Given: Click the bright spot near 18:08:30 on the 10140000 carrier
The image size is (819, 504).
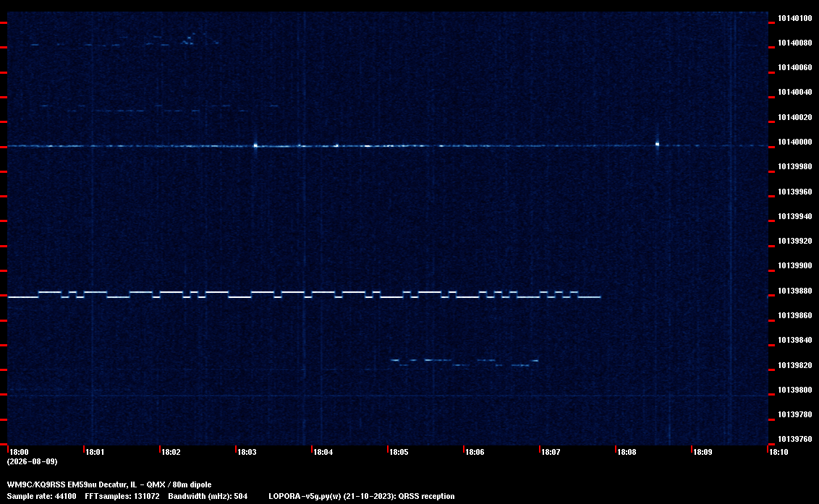Looking at the screenshot, I should (657, 144).
